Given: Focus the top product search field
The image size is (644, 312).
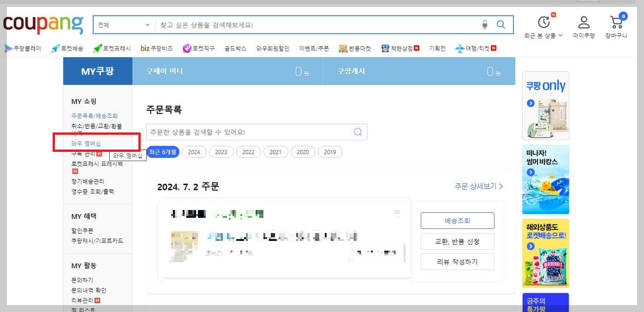Looking at the screenshot, I should 317,25.
